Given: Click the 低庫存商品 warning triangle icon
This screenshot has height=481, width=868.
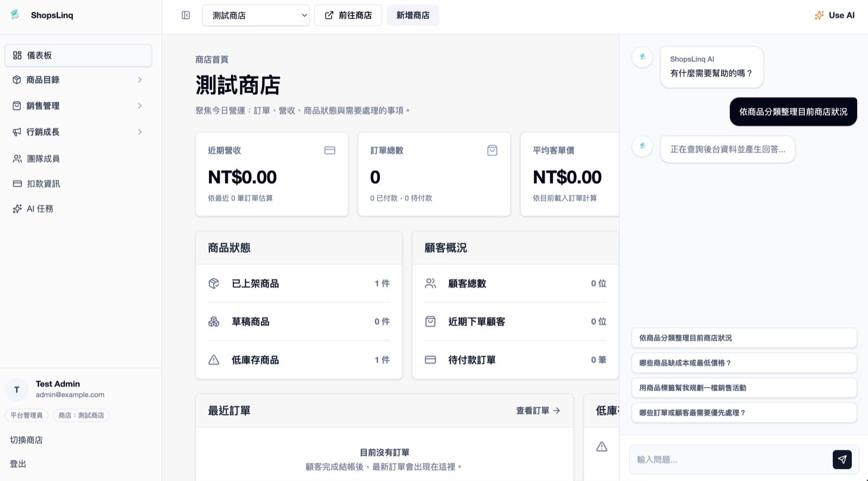Looking at the screenshot, I should [x=214, y=360].
